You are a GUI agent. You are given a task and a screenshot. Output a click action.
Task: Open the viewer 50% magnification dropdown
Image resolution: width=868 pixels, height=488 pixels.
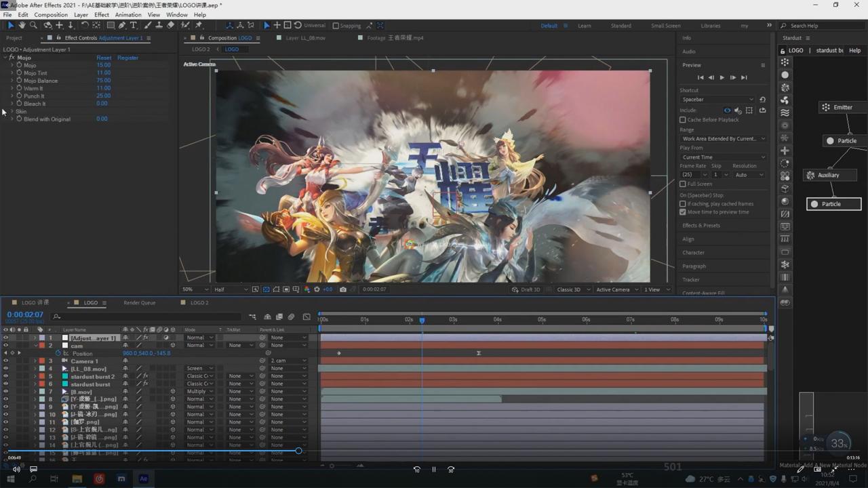(x=195, y=289)
